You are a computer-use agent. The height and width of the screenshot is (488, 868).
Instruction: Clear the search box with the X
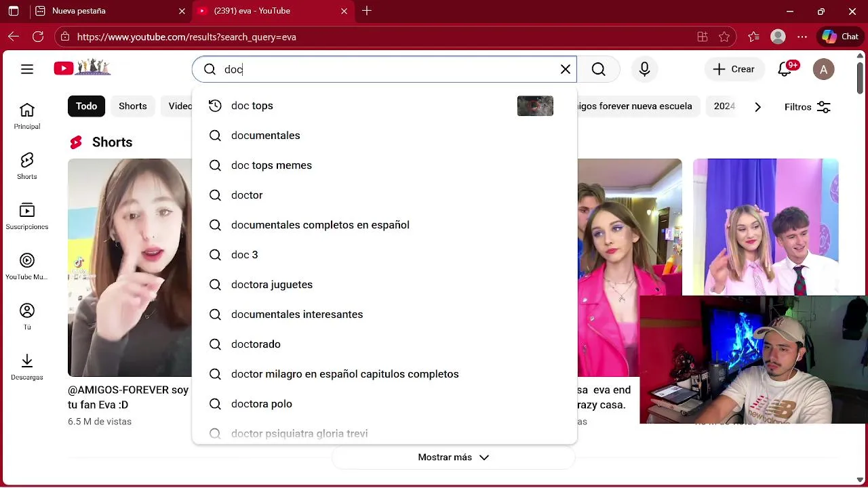565,69
